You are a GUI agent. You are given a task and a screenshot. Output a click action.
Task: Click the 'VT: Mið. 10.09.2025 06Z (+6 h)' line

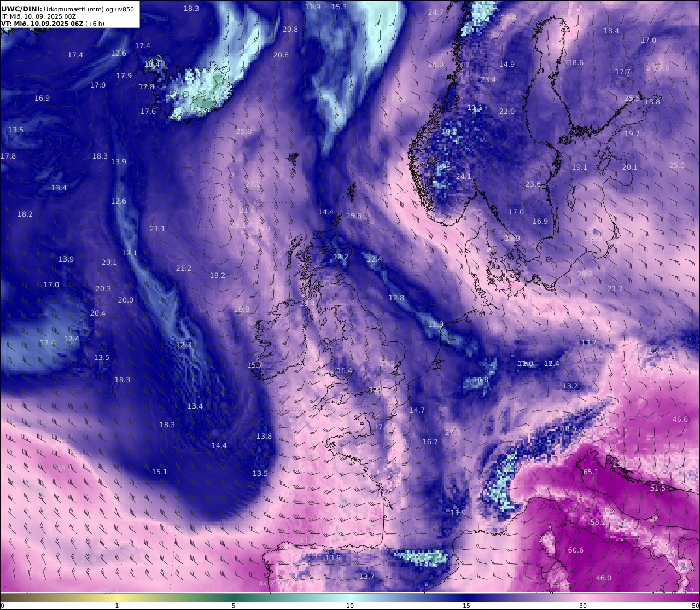[52, 24]
